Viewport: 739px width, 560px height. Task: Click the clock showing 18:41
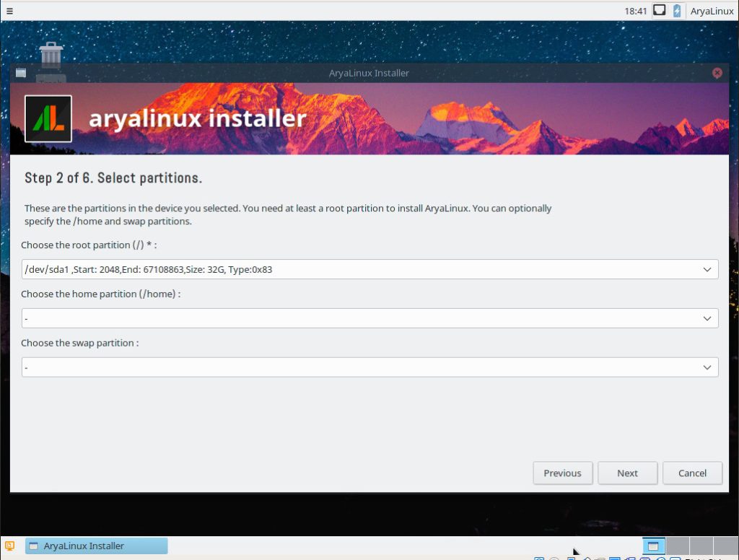[x=636, y=11]
